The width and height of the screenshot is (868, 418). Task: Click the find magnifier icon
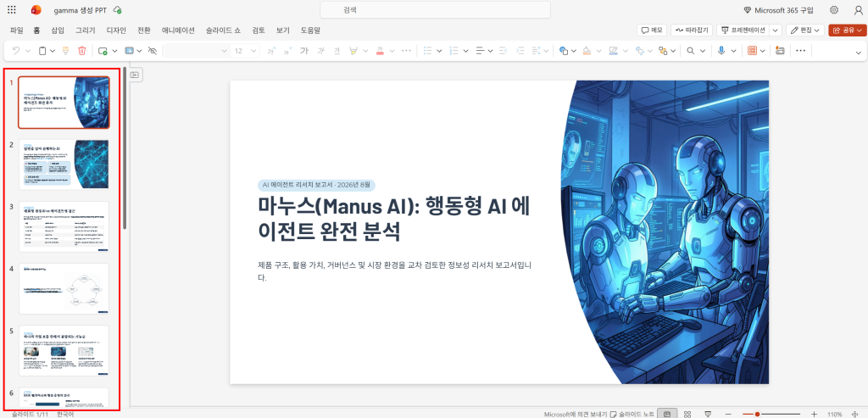(690, 50)
